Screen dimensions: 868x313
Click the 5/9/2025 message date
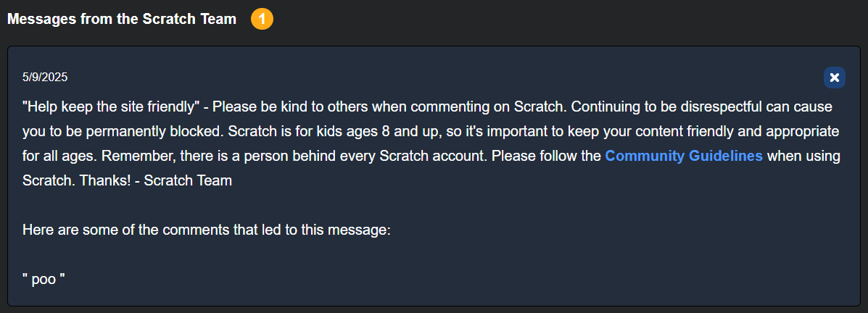point(45,77)
